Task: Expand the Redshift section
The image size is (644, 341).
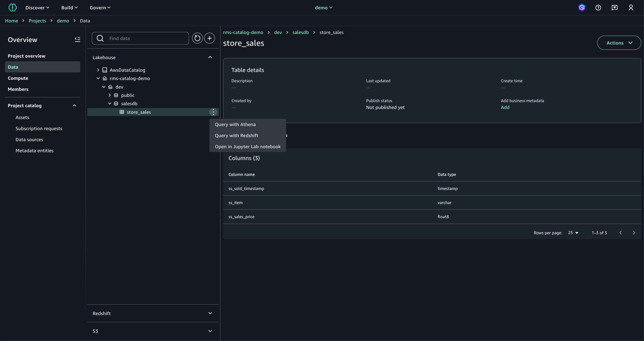Action: tap(210, 313)
